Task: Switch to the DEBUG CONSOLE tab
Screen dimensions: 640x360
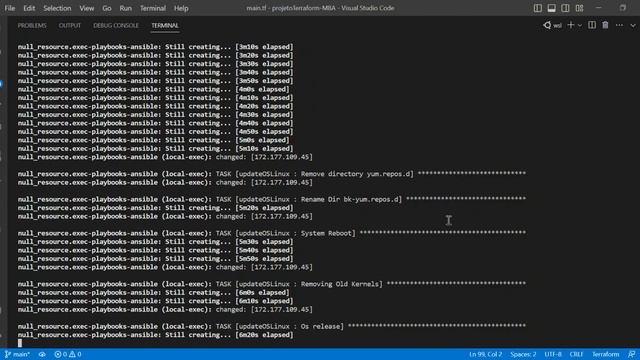Action: (116, 25)
